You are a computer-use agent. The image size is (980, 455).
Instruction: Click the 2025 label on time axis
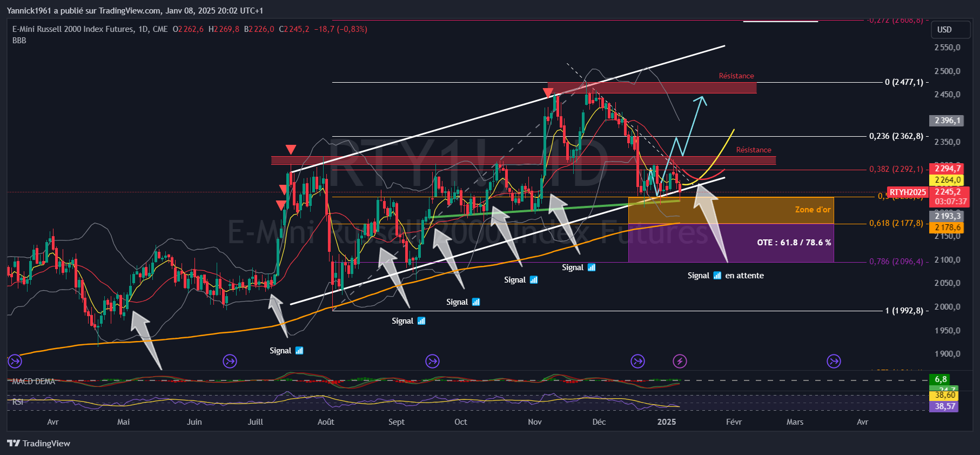coord(667,422)
